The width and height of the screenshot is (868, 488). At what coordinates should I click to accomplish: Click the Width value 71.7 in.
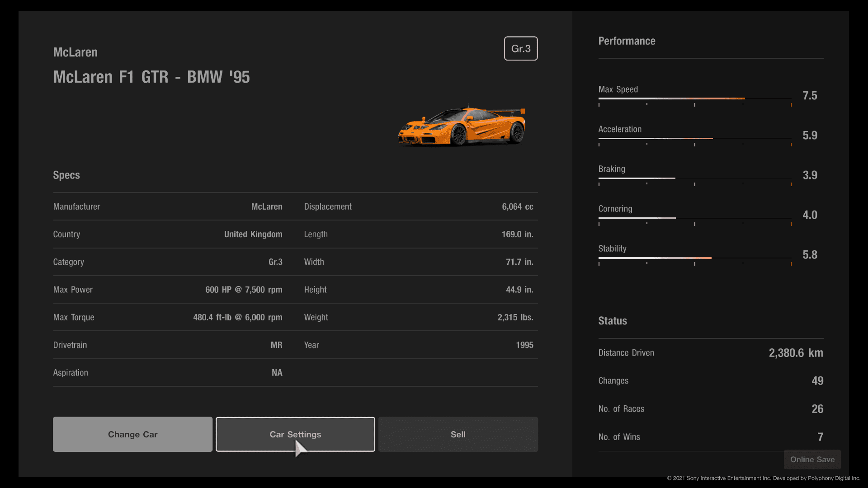519,262
